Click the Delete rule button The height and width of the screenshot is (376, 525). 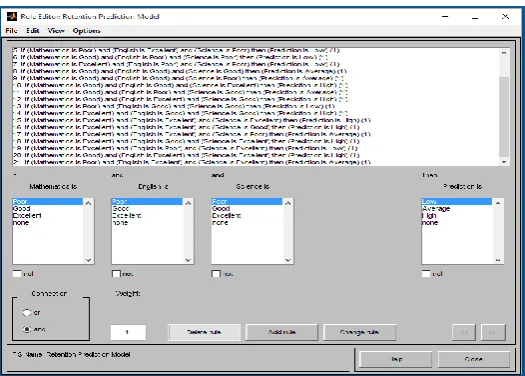[204, 332]
